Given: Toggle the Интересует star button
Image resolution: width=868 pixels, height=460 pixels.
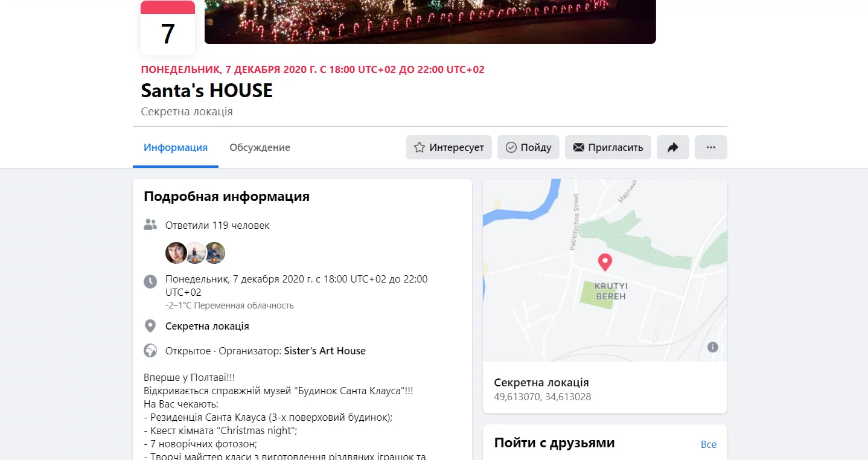Looking at the screenshot, I should [x=449, y=147].
